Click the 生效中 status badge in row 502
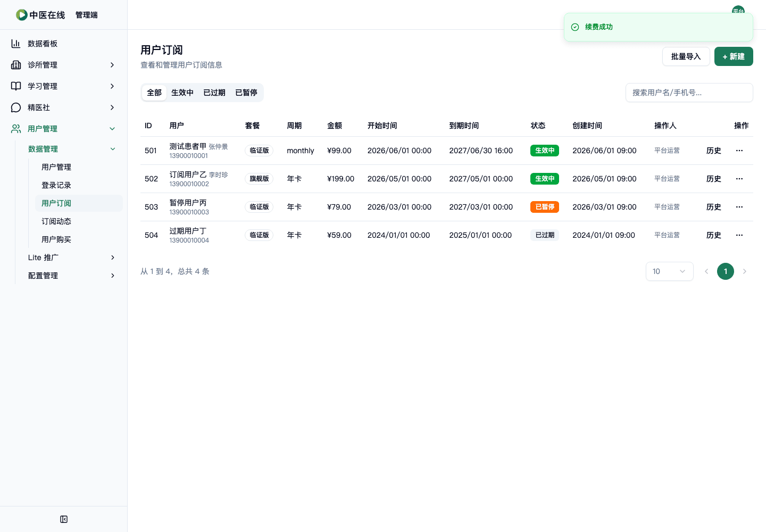766x532 pixels. point(545,179)
